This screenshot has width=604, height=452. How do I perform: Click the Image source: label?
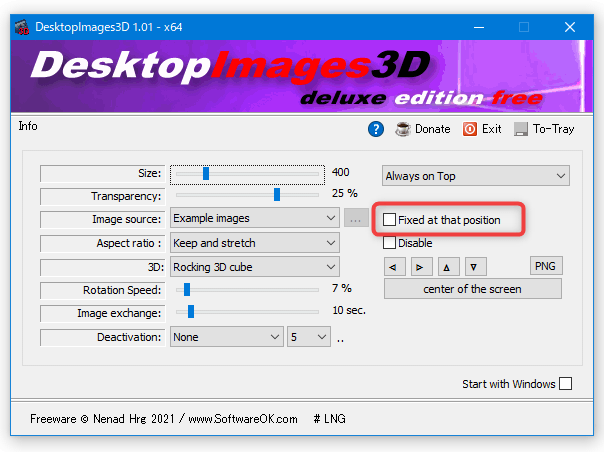(x=127, y=219)
